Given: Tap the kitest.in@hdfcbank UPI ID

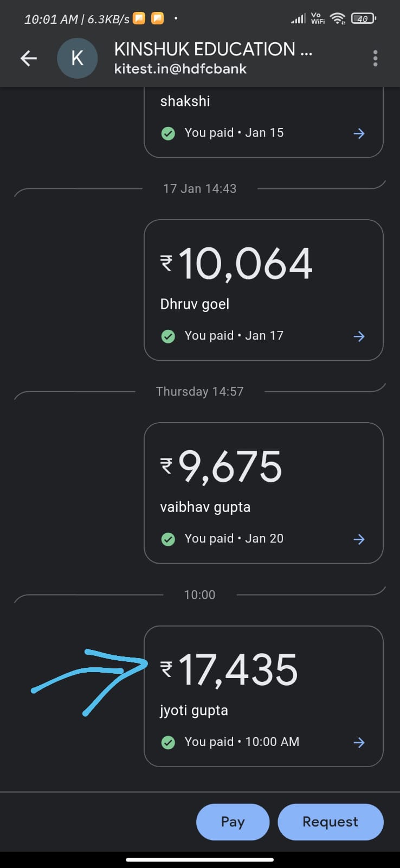Looking at the screenshot, I should 180,69.
